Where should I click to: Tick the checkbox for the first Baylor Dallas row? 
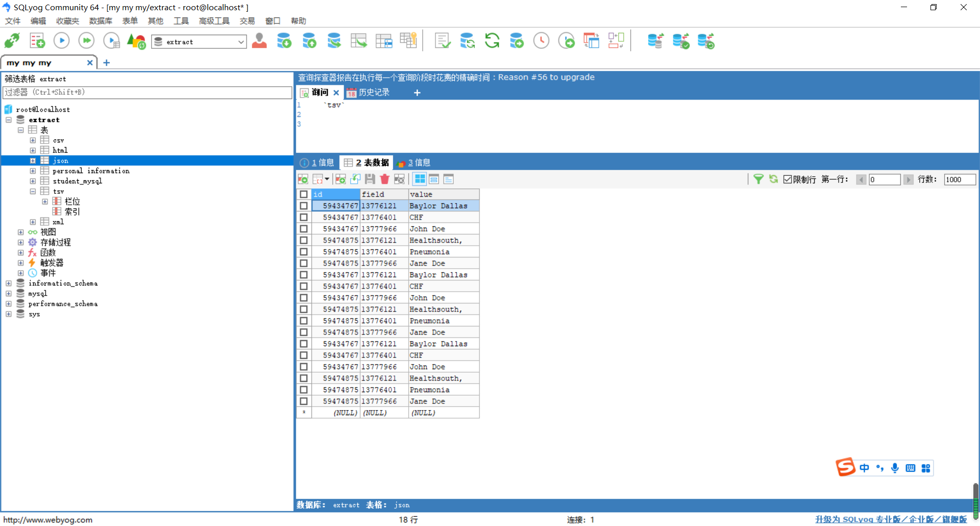point(304,206)
